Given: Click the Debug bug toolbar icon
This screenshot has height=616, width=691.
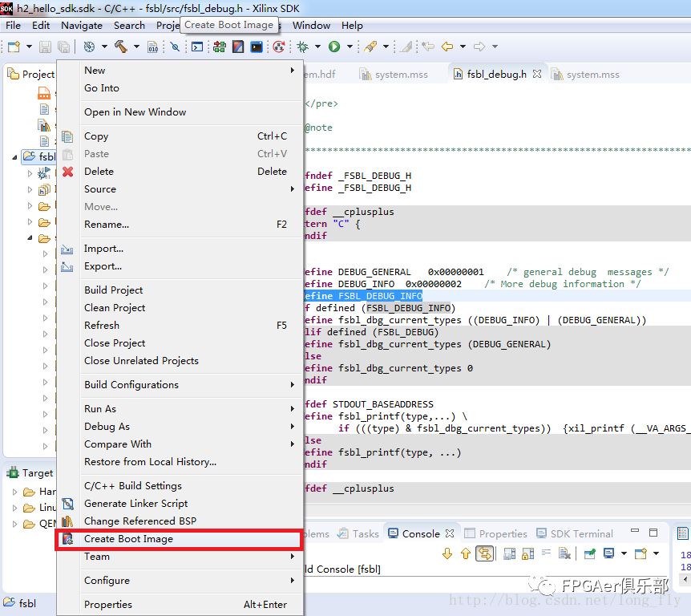Looking at the screenshot, I should tap(302, 48).
